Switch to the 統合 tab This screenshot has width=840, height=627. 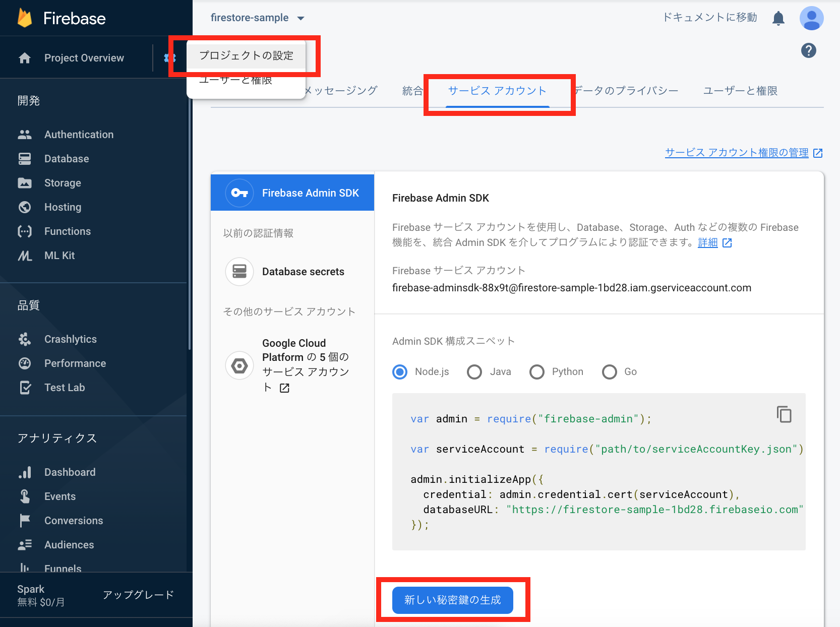pos(412,91)
